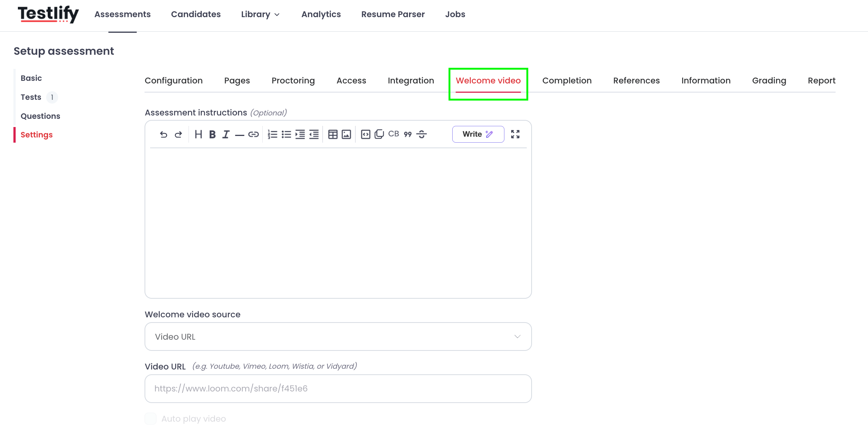Toggle bold formatting in instructions editor
This screenshot has height=438, width=868.
pos(212,134)
